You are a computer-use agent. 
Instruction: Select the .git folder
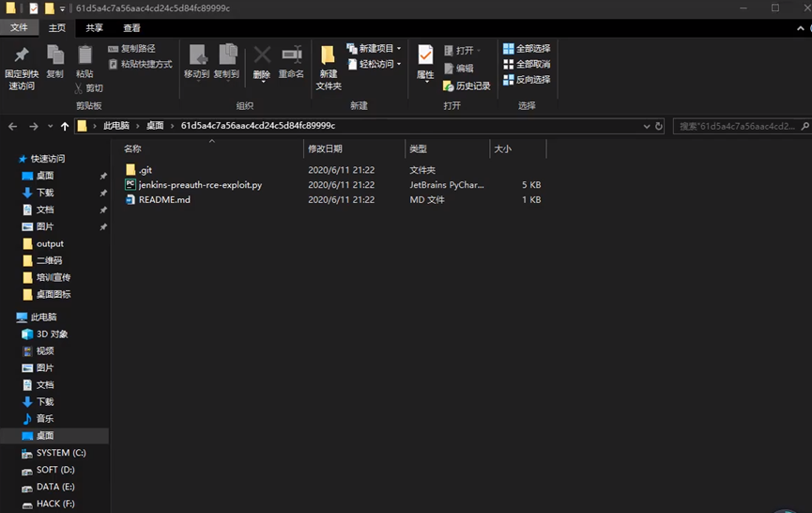(x=145, y=170)
